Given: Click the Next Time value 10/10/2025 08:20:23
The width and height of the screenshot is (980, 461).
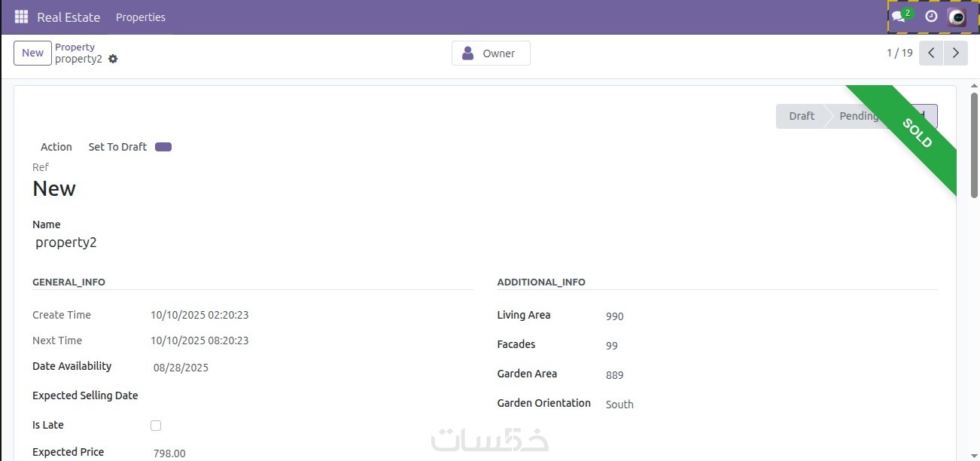Looking at the screenshot, I should (199, 340).
